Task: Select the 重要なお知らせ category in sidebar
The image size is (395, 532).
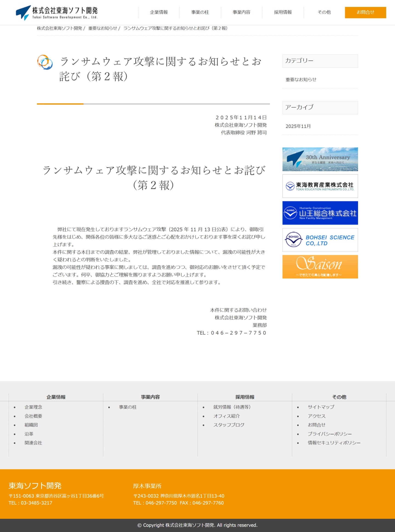Action: [301, 80]
